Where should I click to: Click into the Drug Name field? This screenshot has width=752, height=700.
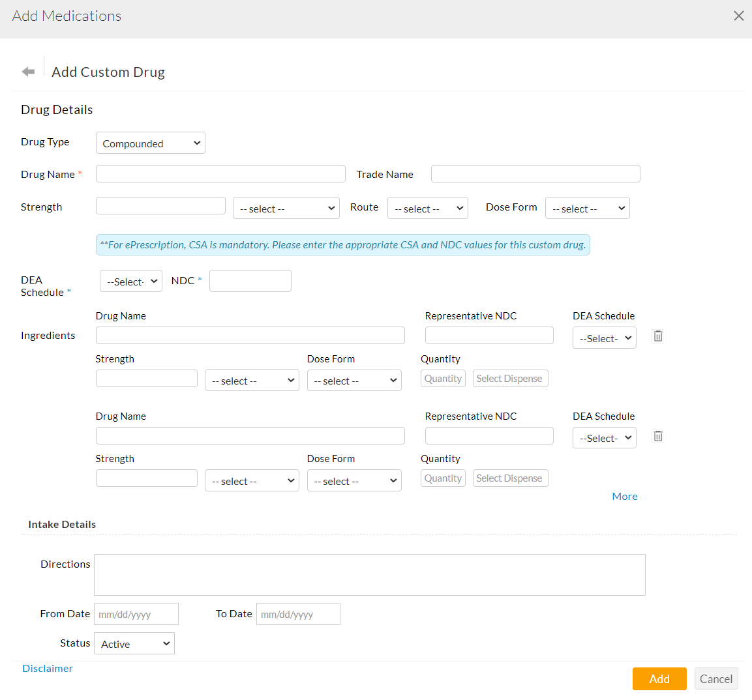pyautogui.click(x=220, y=173)
